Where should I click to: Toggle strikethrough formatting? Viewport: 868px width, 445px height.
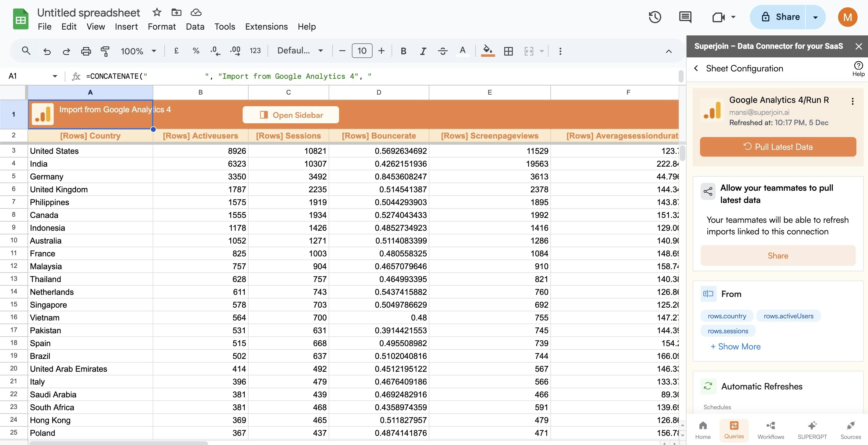(443, 51)
